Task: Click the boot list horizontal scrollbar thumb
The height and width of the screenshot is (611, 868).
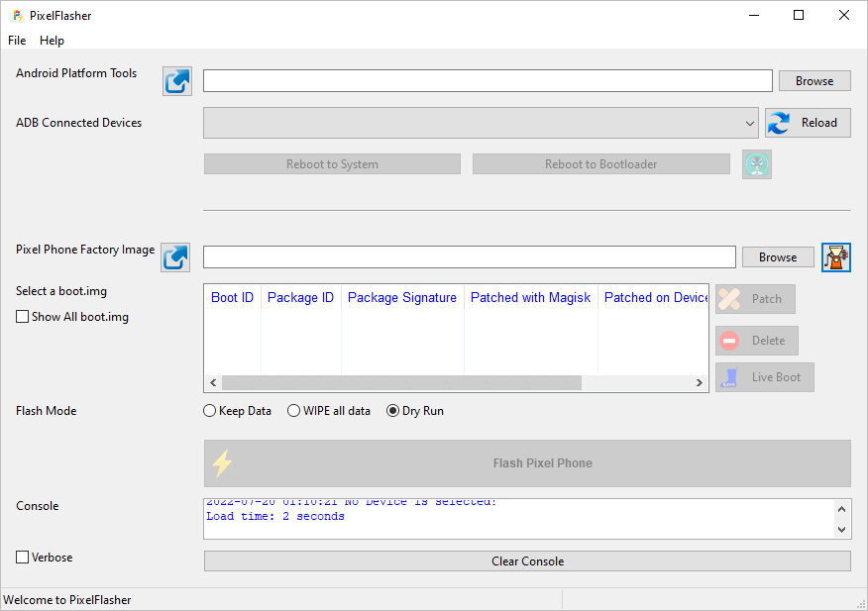Action: (402, 382)
